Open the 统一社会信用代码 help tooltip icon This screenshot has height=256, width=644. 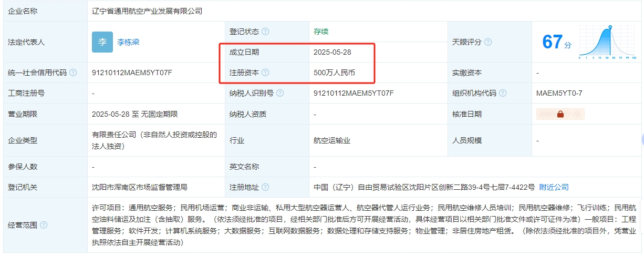(x=73, y=73)
